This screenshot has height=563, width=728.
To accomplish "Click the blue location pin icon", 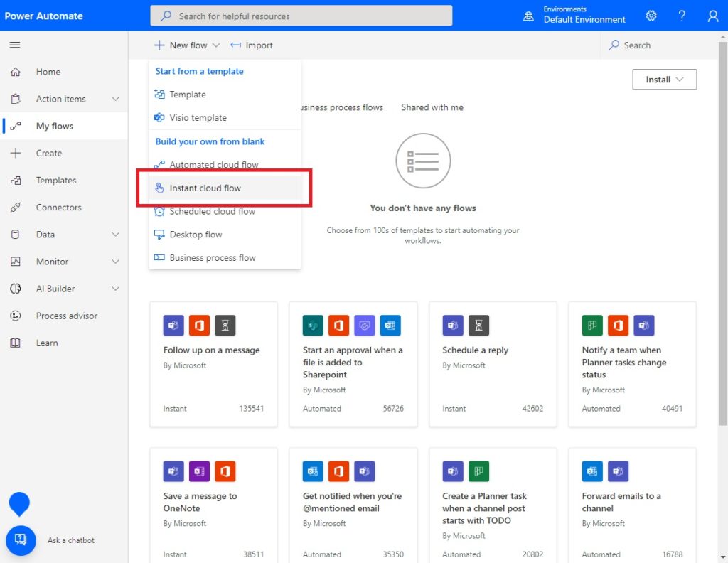I will tap(19, 504).
